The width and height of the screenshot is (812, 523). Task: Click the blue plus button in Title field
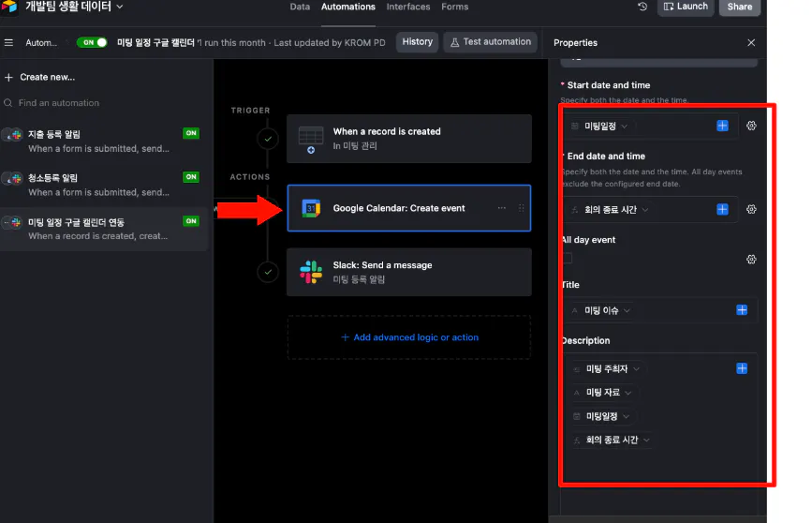pyautogui.click(x=742, y=310)
